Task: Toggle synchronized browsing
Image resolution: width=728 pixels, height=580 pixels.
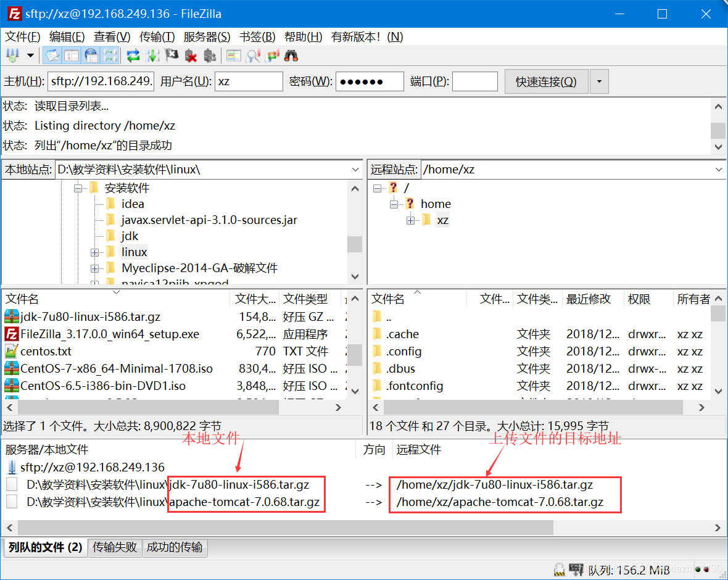Action: tap(272, 56)
